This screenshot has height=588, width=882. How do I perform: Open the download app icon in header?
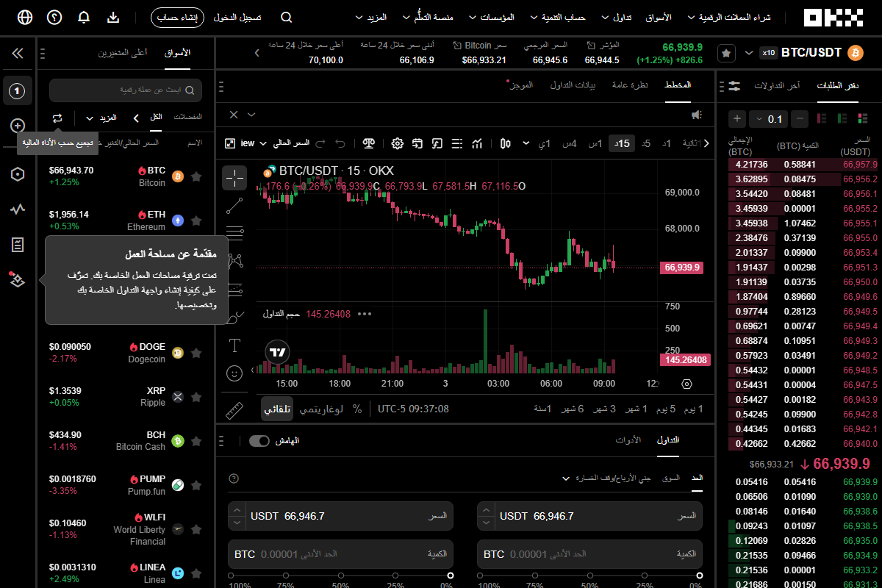click(x=113, y=17)
